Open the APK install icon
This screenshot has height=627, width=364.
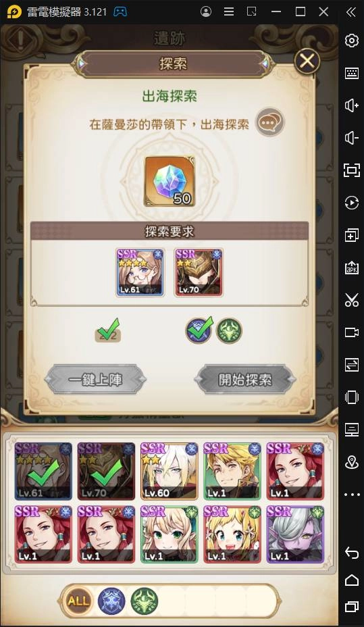point(351,268)
